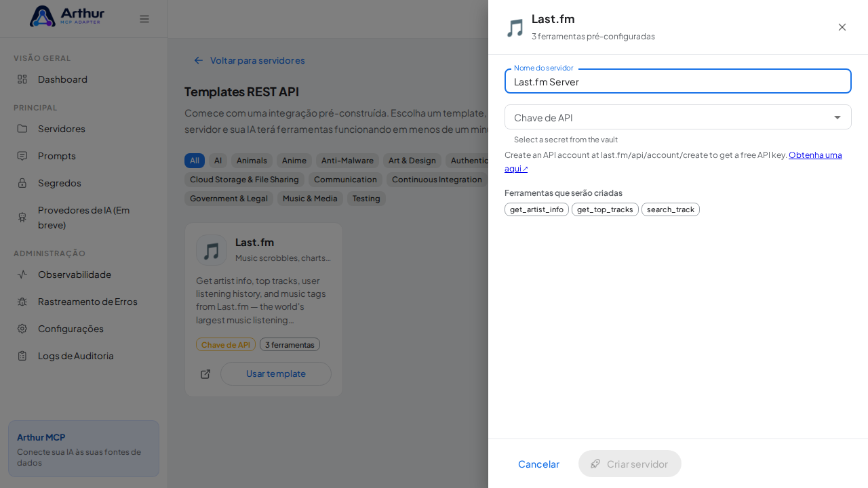868x488 pixels.
Task: Select the Continuous Integration filter
Action: click(x=437, y=180)
